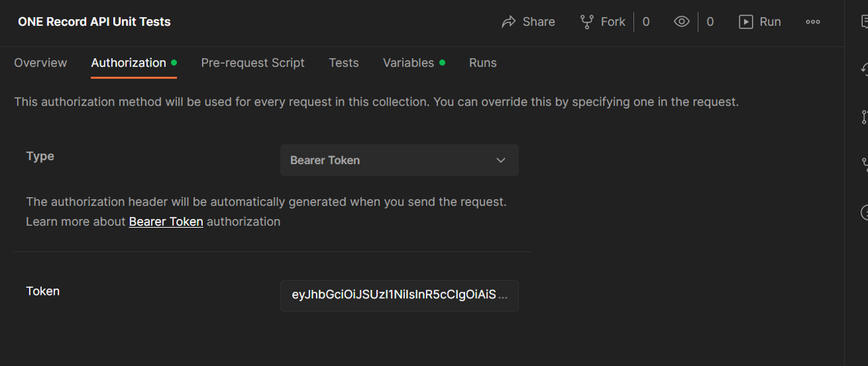Click the Type field label
The width and height of the screenshot is (868, 366).
40,156
